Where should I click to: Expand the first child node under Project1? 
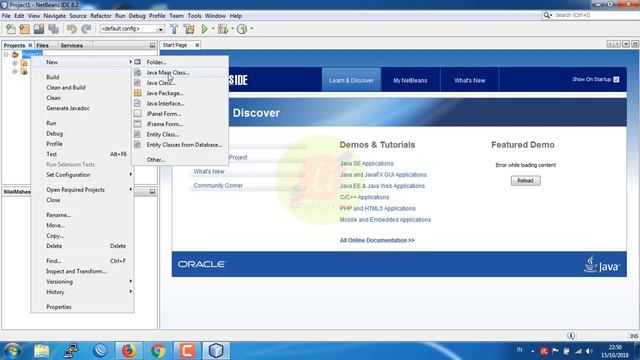pyautogui.click(x=15, y=63)
